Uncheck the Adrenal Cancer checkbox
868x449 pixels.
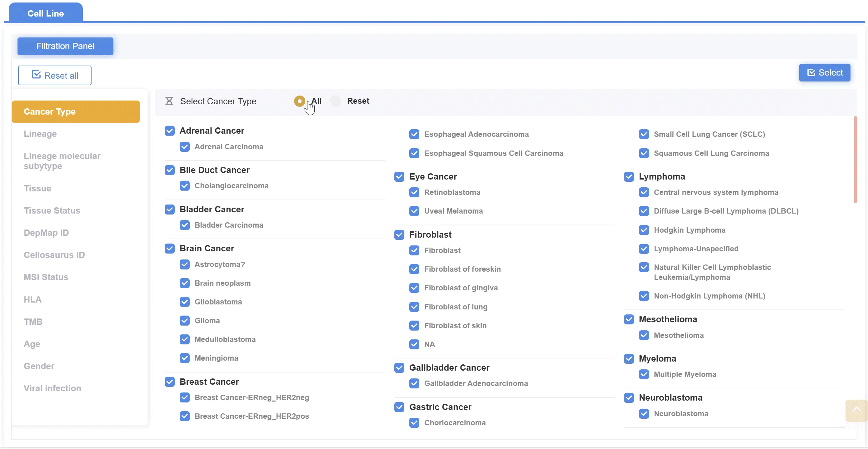169,131
